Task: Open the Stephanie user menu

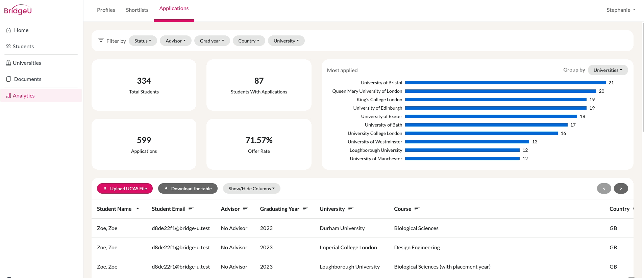Action: point(621,10)
